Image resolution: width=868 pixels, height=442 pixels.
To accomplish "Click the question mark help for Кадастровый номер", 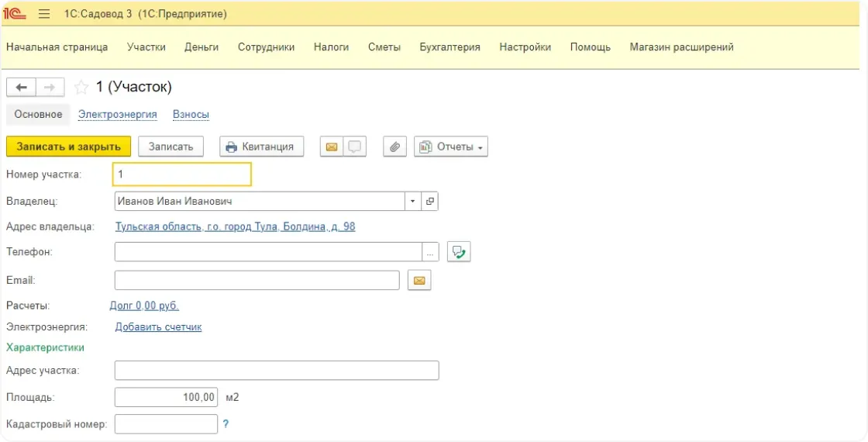I will (226, 424).
